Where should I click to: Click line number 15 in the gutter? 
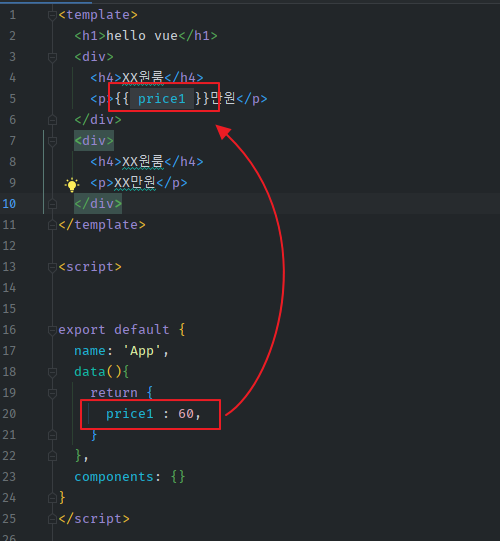coord(9,309)
